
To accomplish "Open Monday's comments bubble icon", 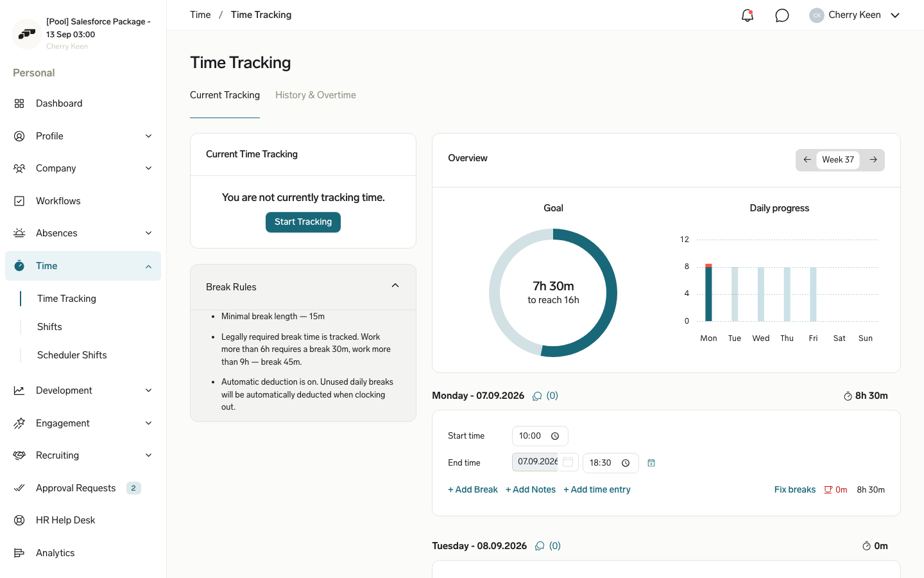I will pyautogui.click(x=537, y=396).
